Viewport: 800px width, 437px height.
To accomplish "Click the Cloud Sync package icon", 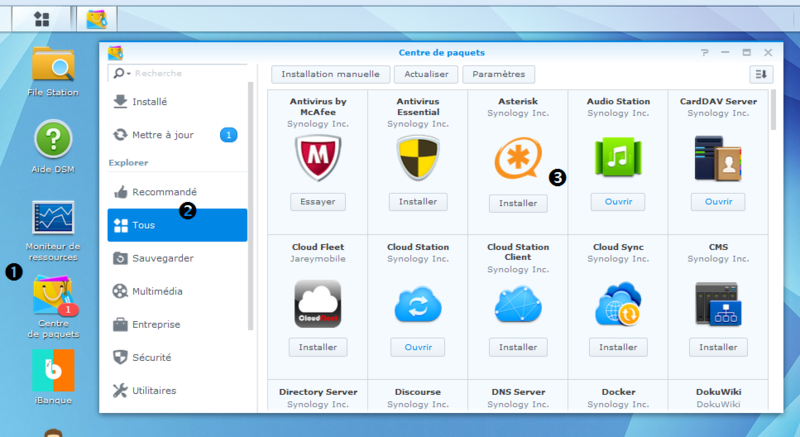I will [618, 304].
